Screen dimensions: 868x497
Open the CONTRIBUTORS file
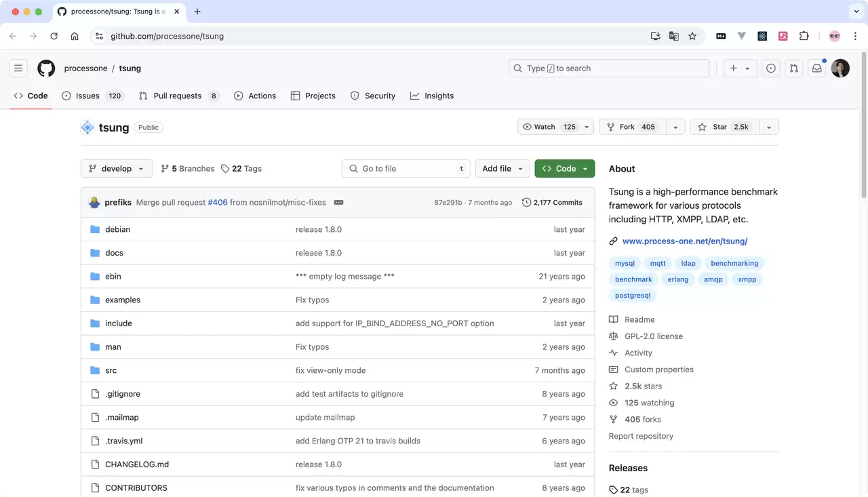(x=136, y=488)
